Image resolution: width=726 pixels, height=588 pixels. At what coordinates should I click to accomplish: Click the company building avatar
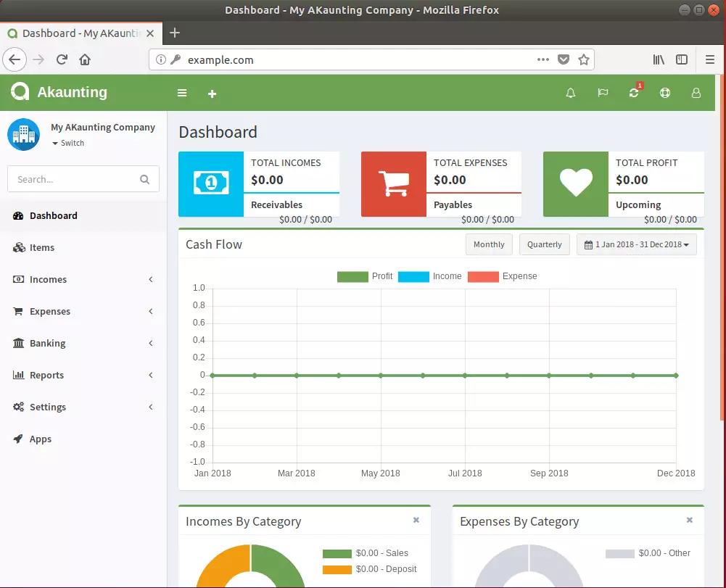[x=24, y=134]
